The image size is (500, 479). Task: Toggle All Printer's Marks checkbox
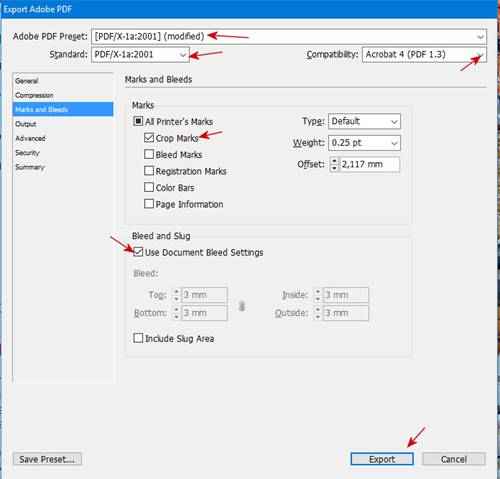[138, 121]
